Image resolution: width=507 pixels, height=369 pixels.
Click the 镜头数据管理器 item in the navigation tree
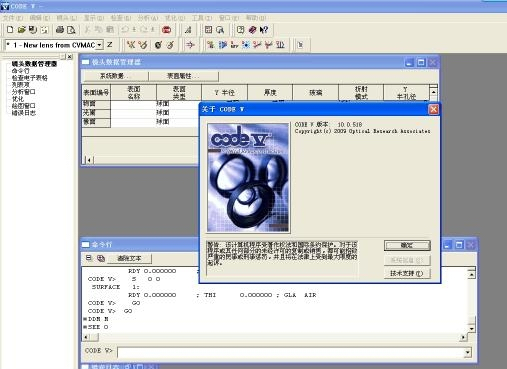[34, 64]
